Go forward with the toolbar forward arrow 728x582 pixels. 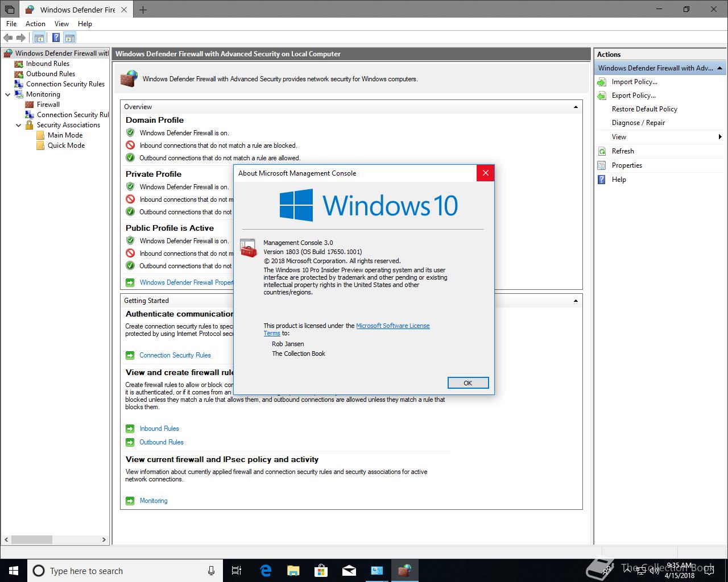(21, 38)
